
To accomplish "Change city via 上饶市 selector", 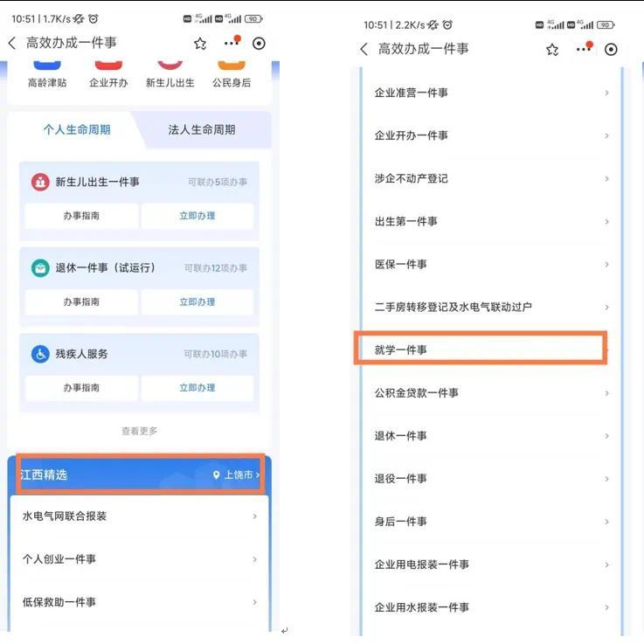I will point(237,475).
